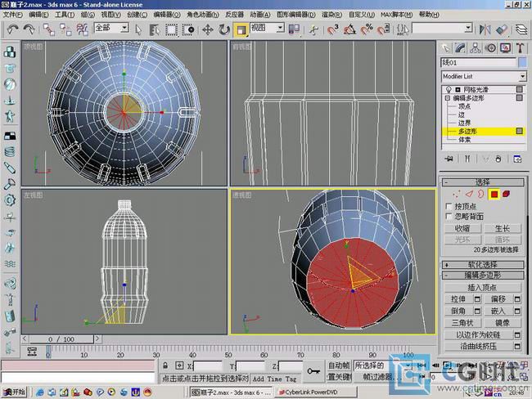
Task: Open the 文件(F) menu
Action: 12,15
